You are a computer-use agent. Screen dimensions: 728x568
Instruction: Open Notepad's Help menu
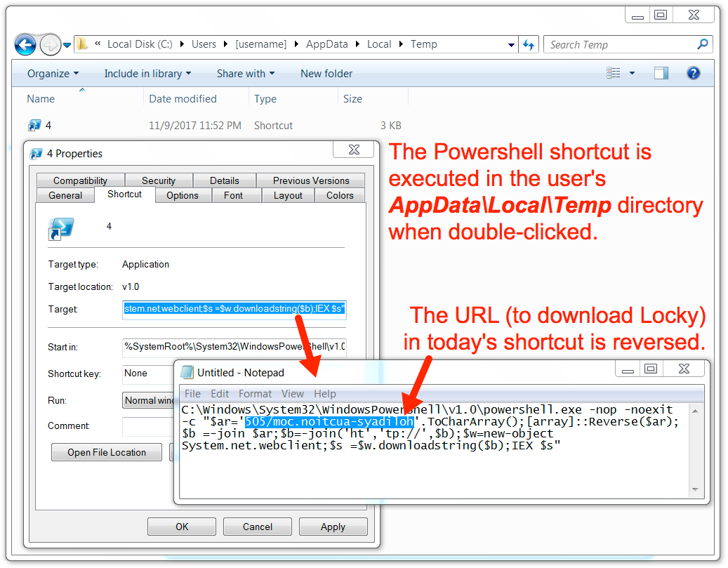click(x=324, y=394)
